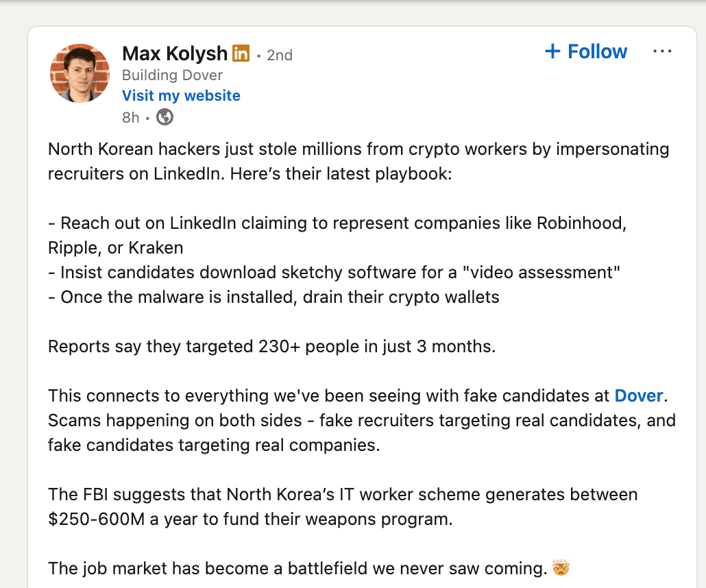Click the exploding head emoji ending the post
706x588 pixels.
tap(561, 568)
